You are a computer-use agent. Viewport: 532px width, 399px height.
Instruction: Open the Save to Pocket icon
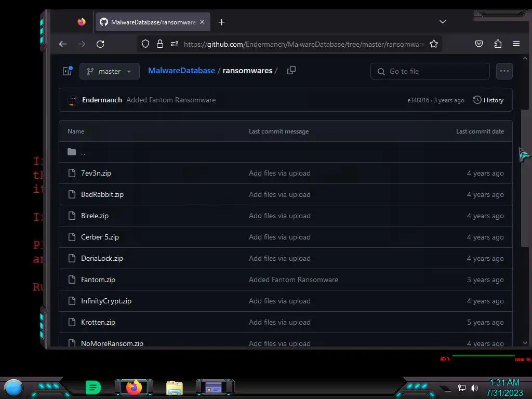478,44
